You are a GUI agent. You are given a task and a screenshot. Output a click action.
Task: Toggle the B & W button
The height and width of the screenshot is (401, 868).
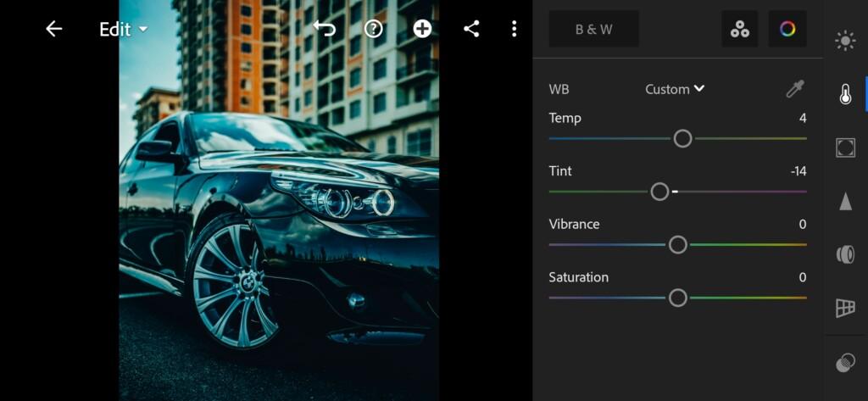click(594, 29)
